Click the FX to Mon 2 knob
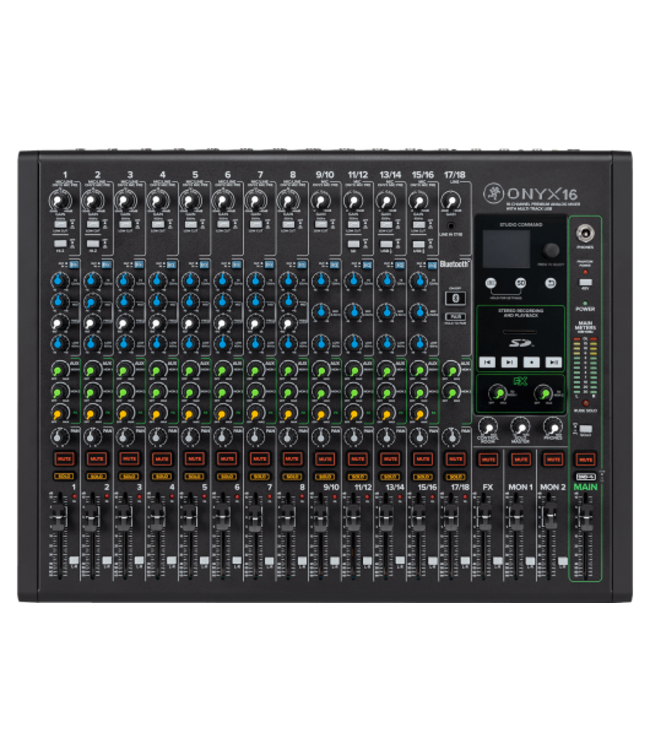This screenshot has width=650, height=750. [543, 393]
